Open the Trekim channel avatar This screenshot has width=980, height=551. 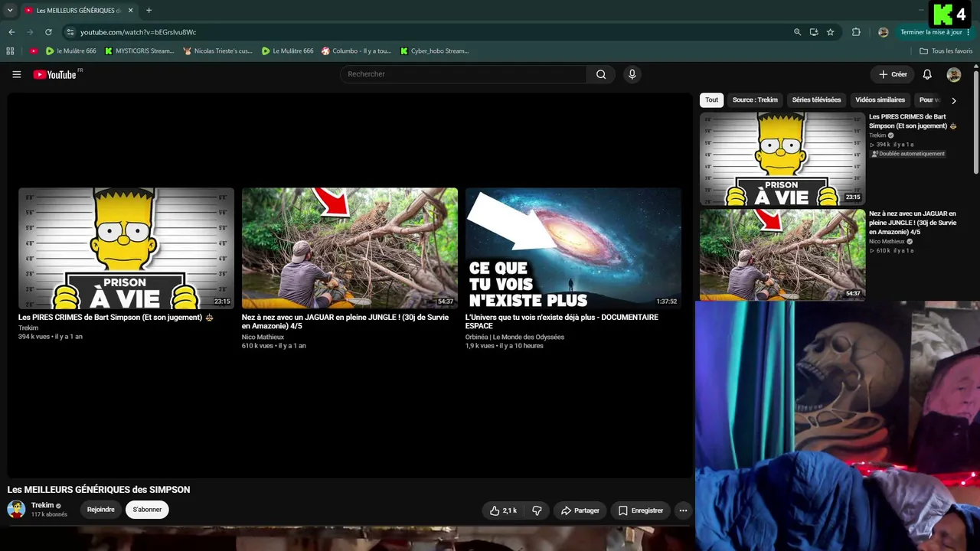point(16,509)
